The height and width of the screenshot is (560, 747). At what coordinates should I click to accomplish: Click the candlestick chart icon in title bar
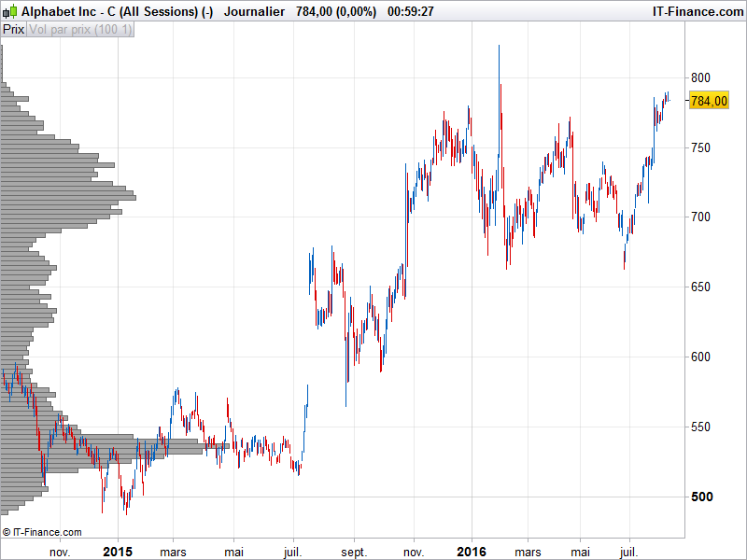coord(10,11)
